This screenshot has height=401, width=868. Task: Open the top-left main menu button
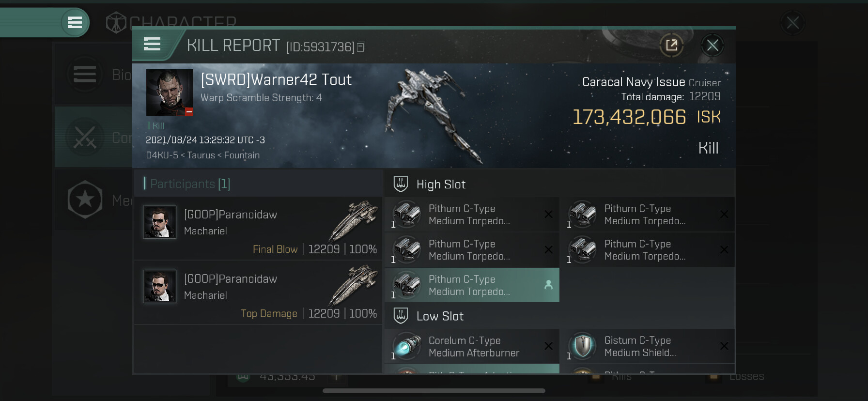click(75, 22)
